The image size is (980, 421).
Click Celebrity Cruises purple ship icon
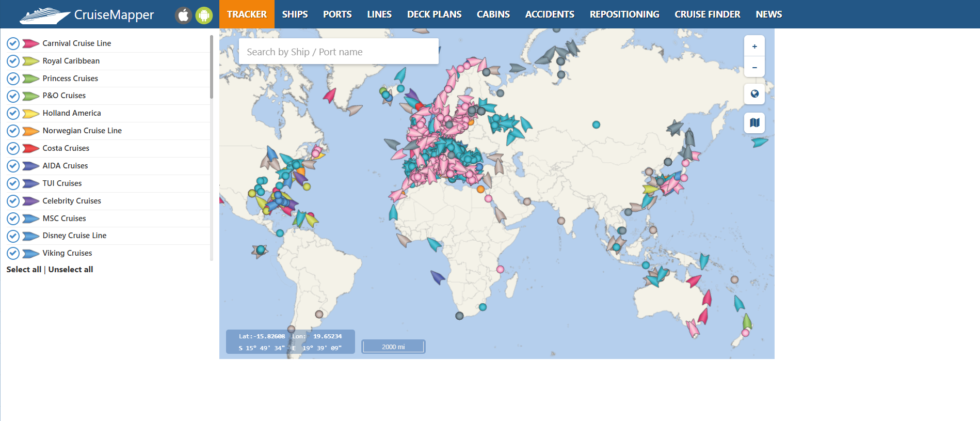[x=31, y=201]
